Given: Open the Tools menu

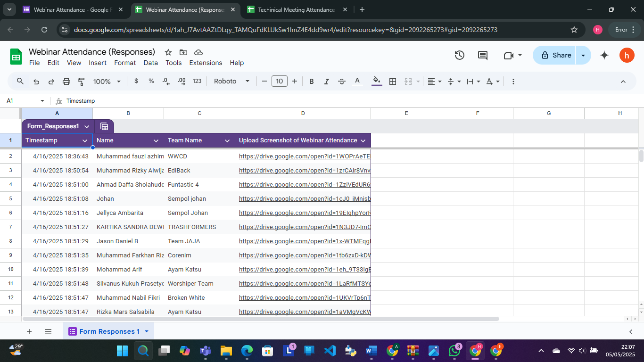Looking at the screenshot, I should [173, 63].
